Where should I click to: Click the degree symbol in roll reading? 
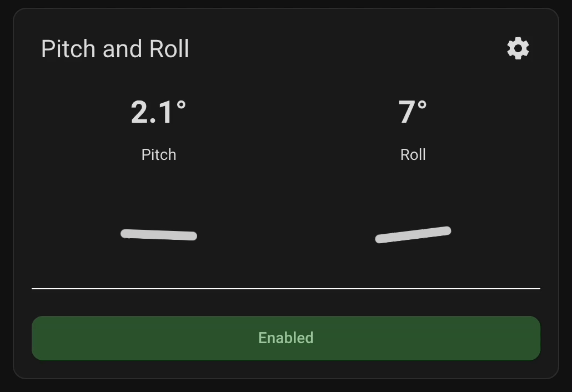pos(422,104)
